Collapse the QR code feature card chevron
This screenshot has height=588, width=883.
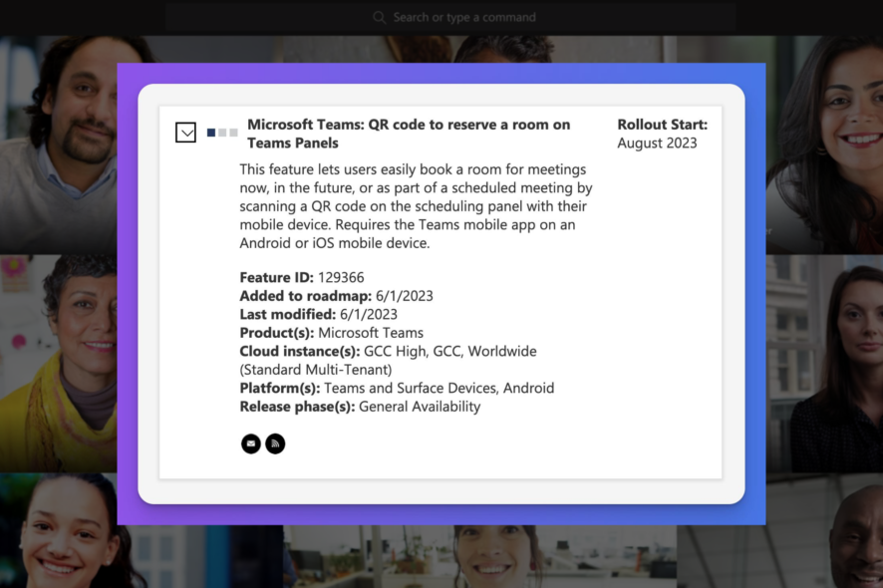(x=185, y=133)
